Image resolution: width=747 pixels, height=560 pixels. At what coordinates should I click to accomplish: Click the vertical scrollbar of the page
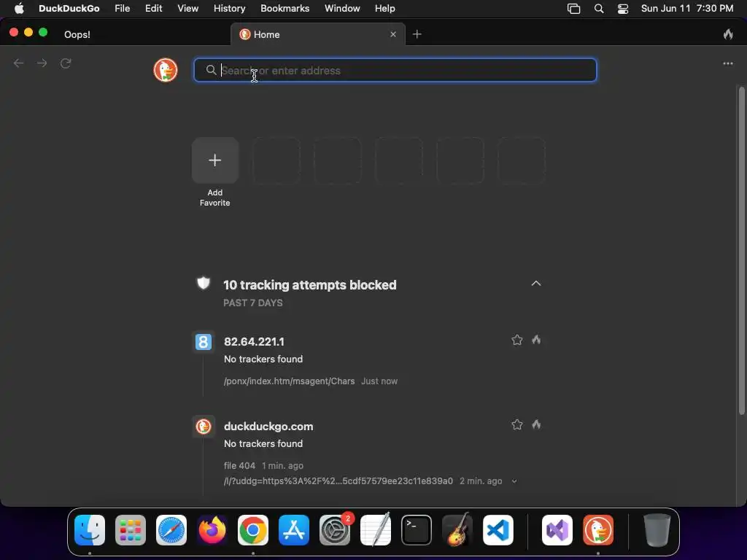[x=741, y=251]
